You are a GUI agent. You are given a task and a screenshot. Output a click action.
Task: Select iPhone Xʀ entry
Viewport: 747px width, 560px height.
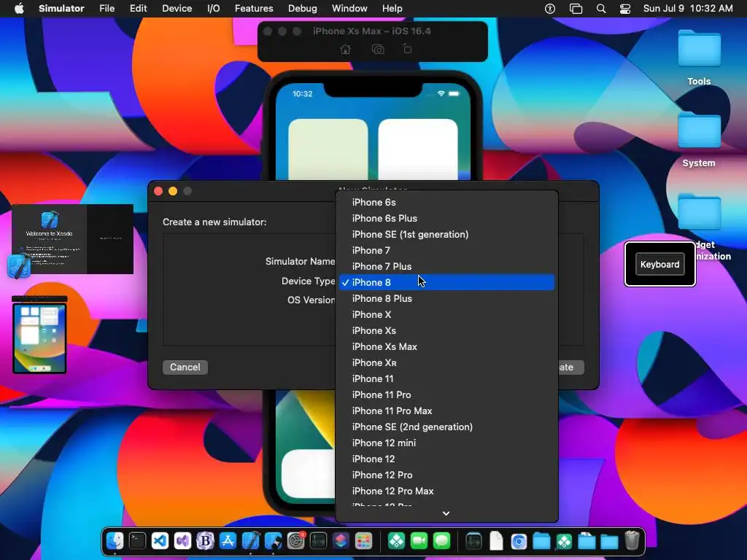coord(446,362)
